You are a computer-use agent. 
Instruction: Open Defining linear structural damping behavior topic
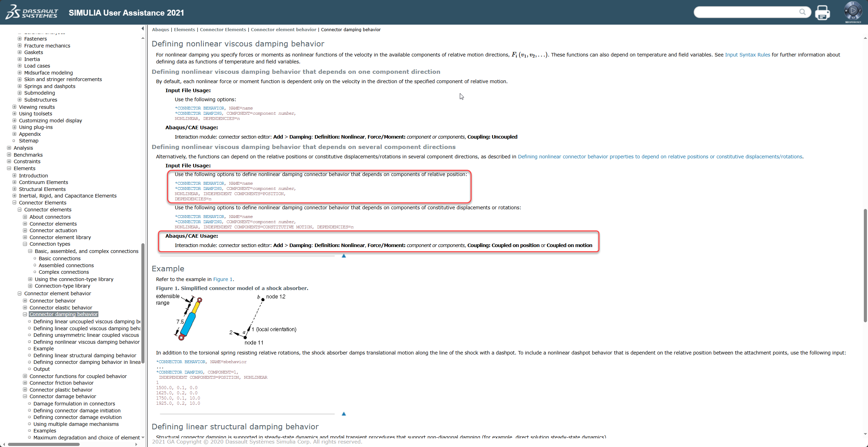pos(85,356)
